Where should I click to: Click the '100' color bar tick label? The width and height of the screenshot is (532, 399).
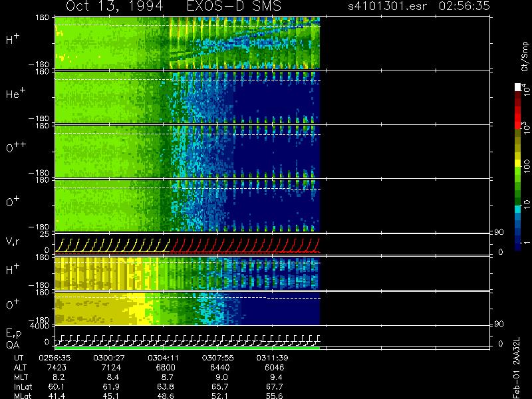pyautogui.click(x=527, y=167)
